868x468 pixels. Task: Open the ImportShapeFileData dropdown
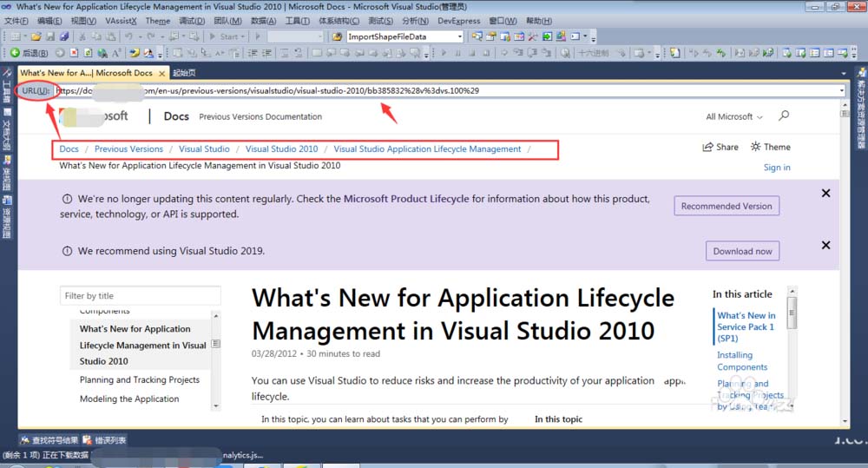[x=459, y=36]
